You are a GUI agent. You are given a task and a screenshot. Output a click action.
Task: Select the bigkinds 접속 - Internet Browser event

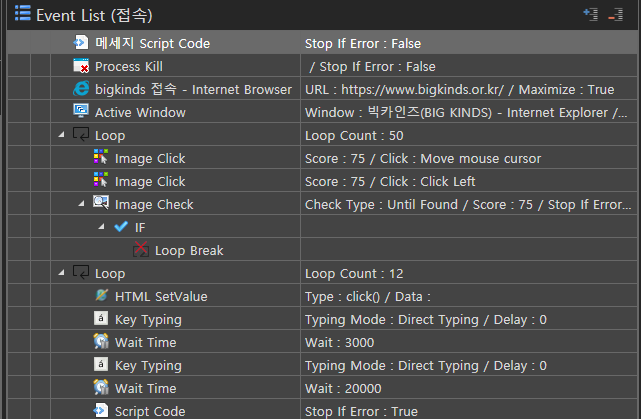[x=193, y=89]
